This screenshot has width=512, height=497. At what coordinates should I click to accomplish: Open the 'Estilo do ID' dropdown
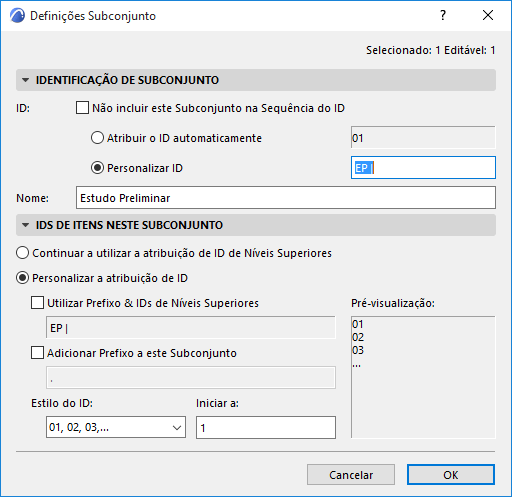116,427
